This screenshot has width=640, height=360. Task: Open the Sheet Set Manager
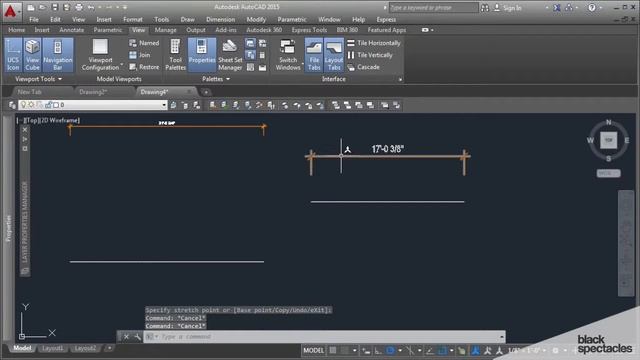coord(230,55)
